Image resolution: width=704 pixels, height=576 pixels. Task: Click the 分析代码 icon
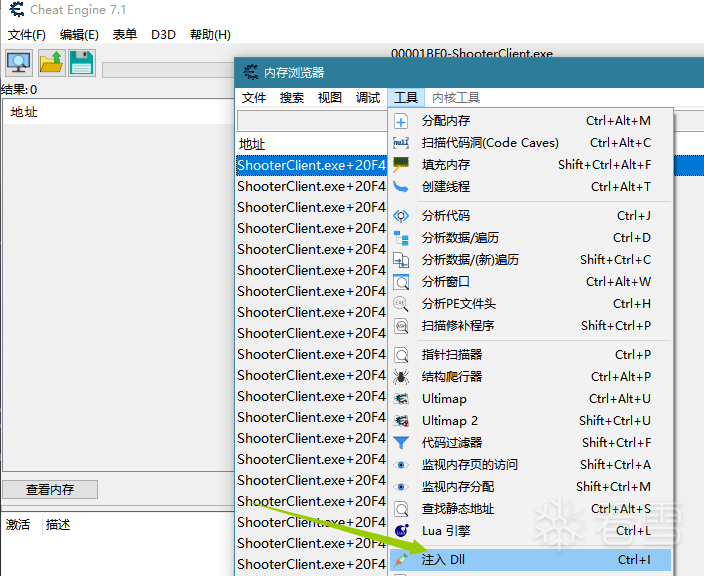pyautogui.click(x=401, y=216)
